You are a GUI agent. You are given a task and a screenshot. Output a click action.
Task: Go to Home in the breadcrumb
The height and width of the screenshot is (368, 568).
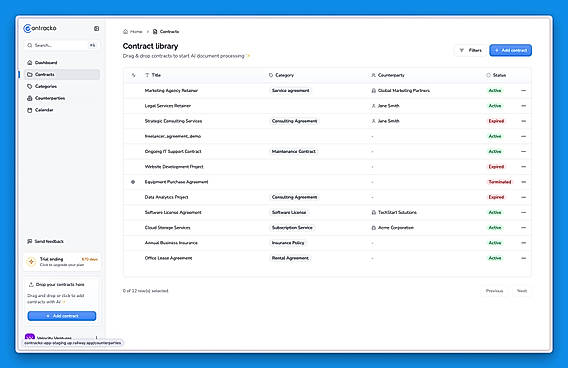pos(133,32)
